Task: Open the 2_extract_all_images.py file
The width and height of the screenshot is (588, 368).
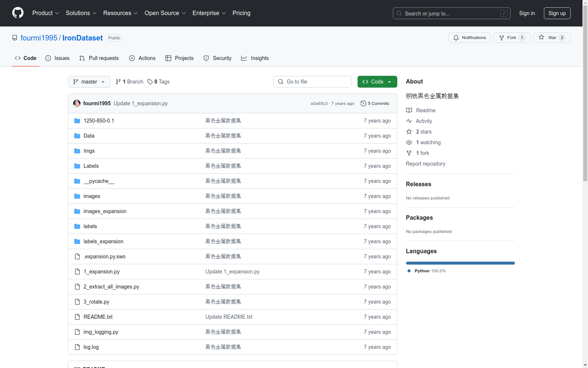Action: 111,287
